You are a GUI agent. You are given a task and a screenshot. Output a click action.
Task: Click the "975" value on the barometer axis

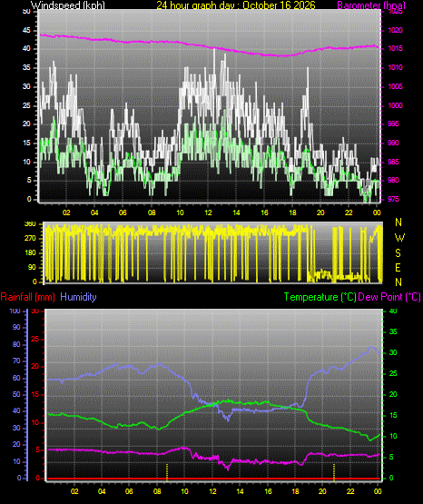393,199
